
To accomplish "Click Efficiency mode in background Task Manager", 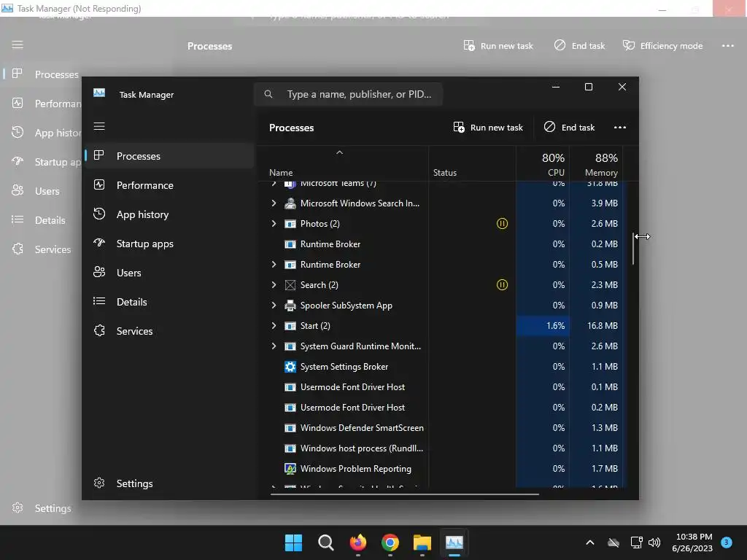I will (x=662, y=46).
